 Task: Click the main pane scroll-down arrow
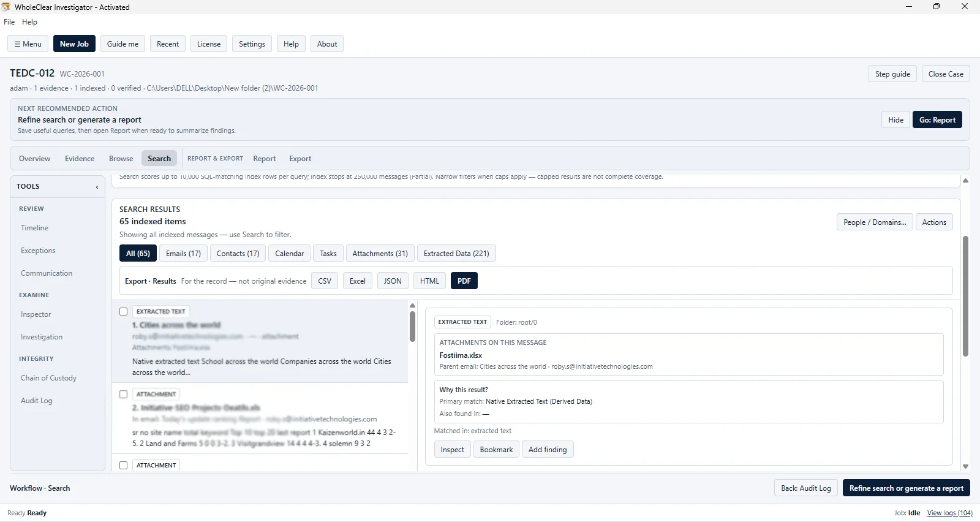965,467
